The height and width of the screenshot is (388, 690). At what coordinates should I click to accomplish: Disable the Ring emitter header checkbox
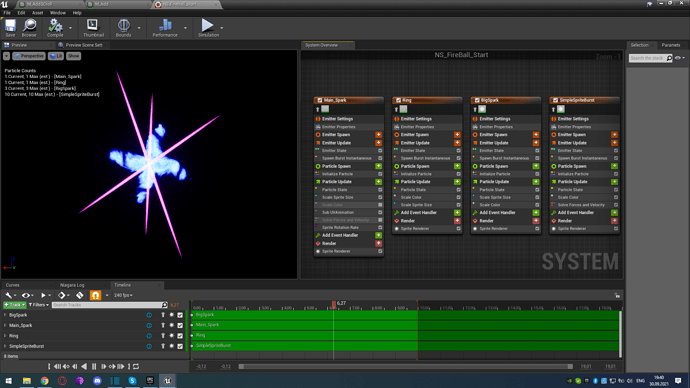(x=398, y=100)
